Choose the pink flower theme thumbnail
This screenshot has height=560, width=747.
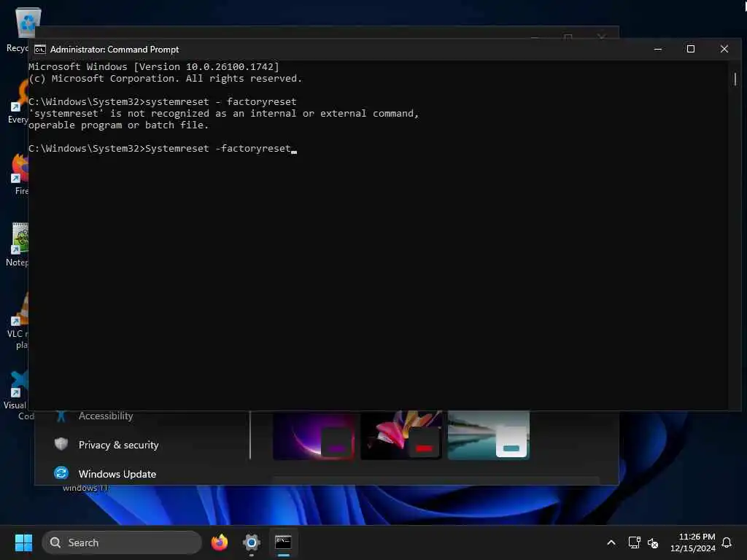tap(401, 435)
